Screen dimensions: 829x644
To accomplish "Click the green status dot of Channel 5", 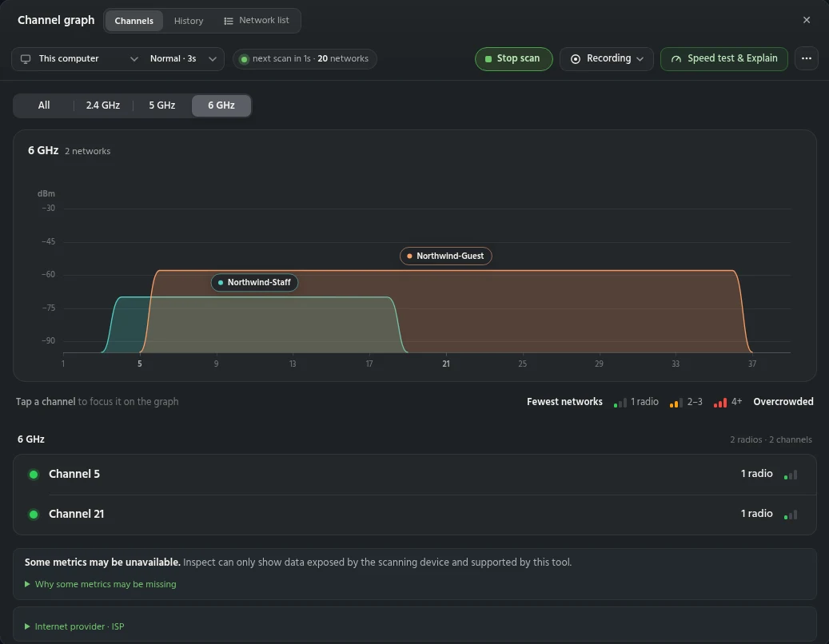I will pyautogui.click(x=34, y=475).
